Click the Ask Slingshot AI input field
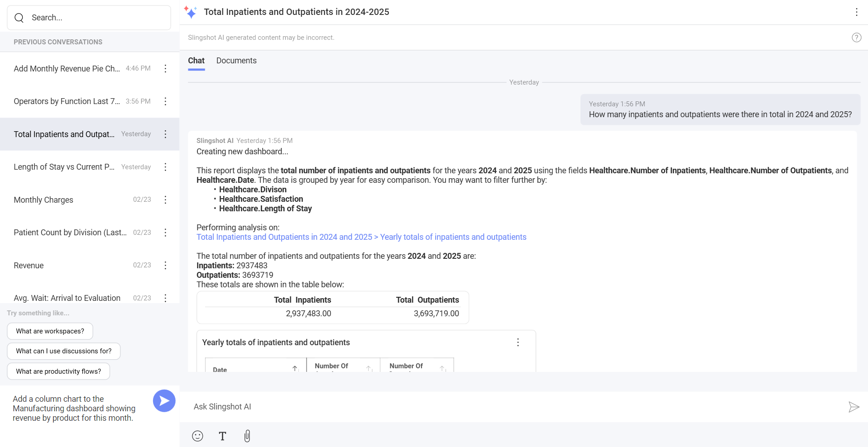Image resolution: width=868 pixels, height=447 pixels. tap(516, 407)
